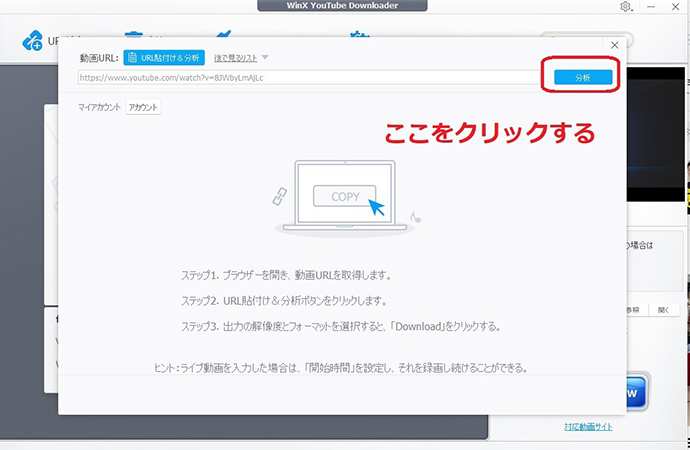Click the add URL link icon in toolbar
This screenshot has width=690, height=450.
33,41
